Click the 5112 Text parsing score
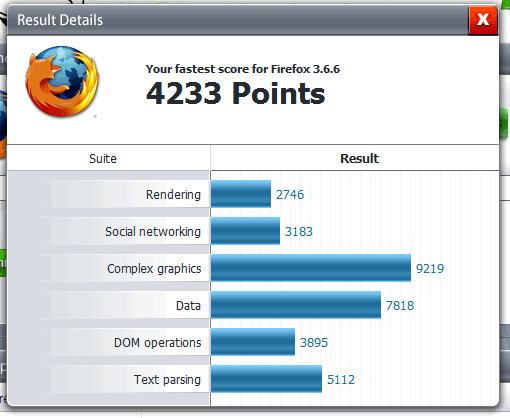This screenshot has height=418, width=510. (341, 380)
